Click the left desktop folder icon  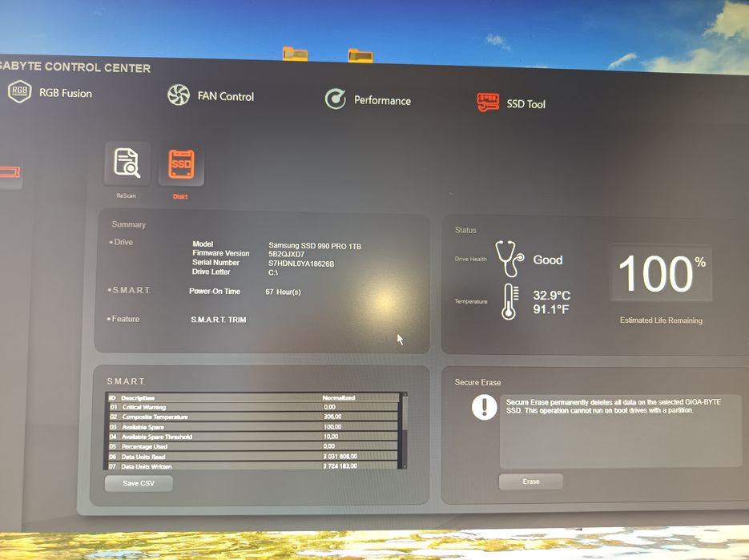pyautogui.click(x=296, y=54)
